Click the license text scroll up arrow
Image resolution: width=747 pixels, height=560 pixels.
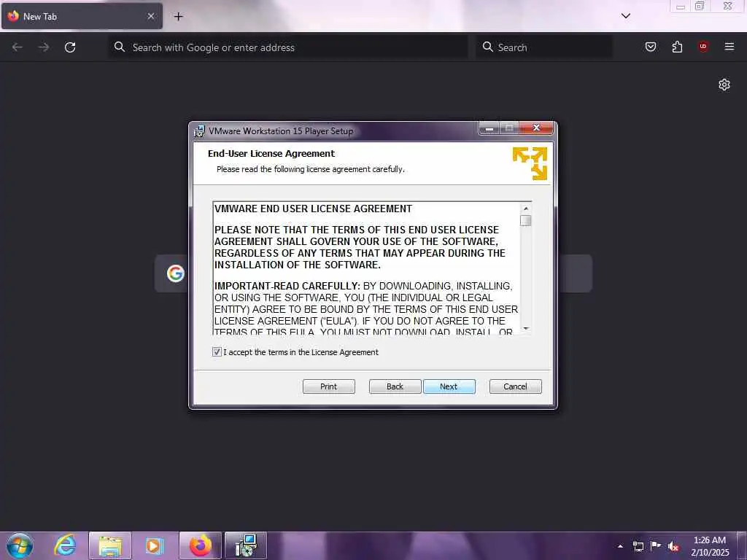coord(526,208)
